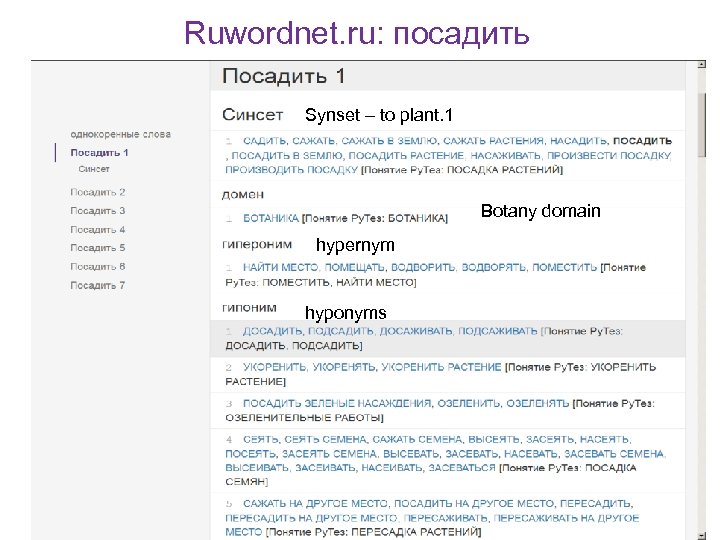Click the гипероним section label
720x540 pixels.
point(257,244)
